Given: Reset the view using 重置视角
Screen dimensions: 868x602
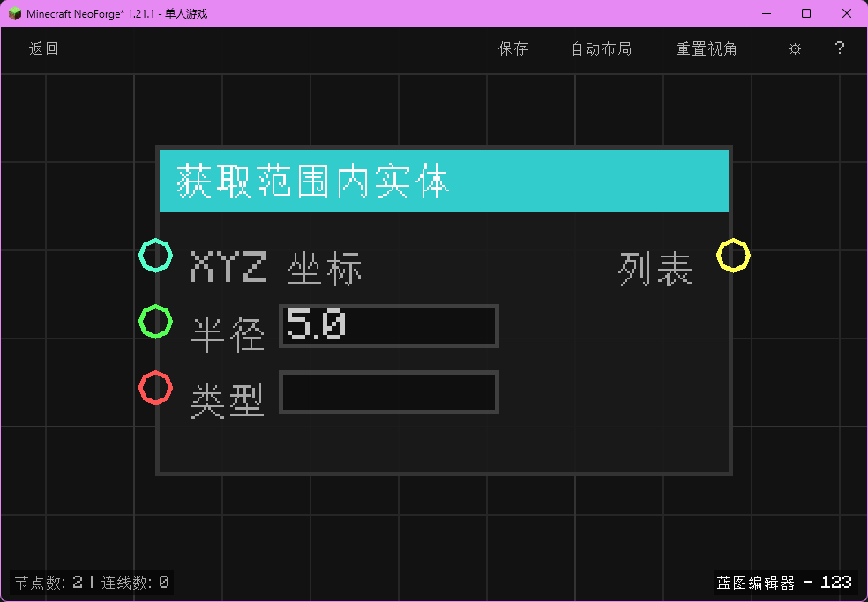Looking at the screenshot, I should [x=707, y=49].
